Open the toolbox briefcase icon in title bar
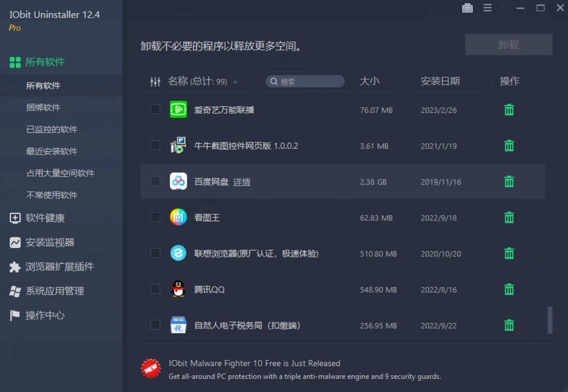This screenshot has height=392, width=568. pos(468,7)
